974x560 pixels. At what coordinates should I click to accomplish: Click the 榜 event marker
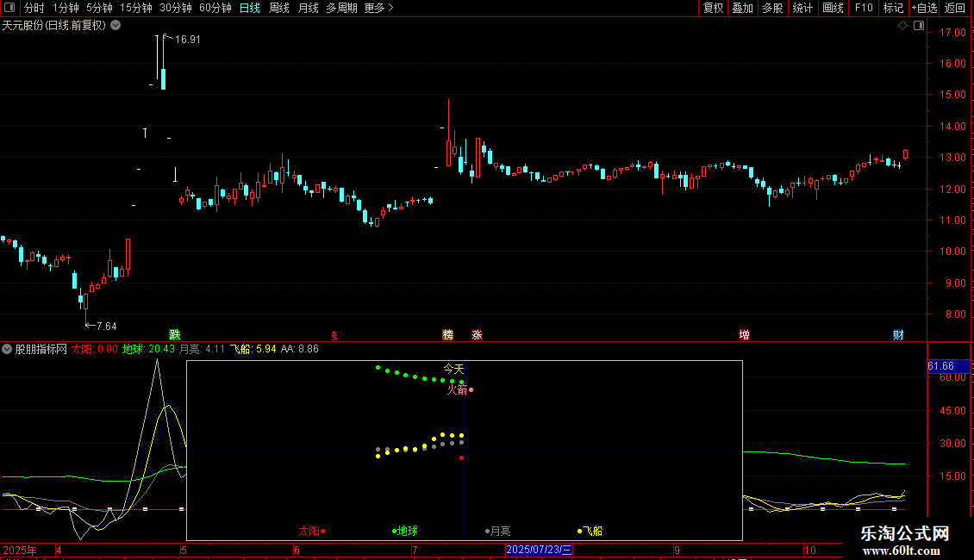click(448, 334)
